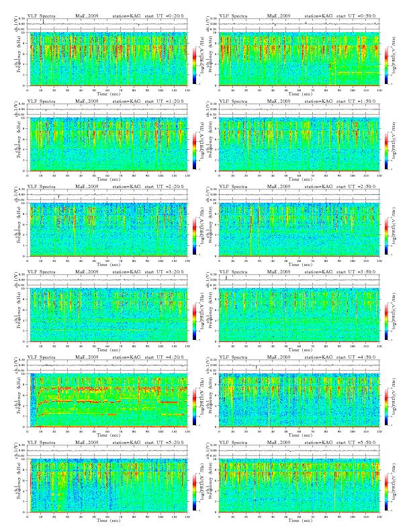
Task: Click the title text 'start UT =0:50:0'
Action: 356,16
